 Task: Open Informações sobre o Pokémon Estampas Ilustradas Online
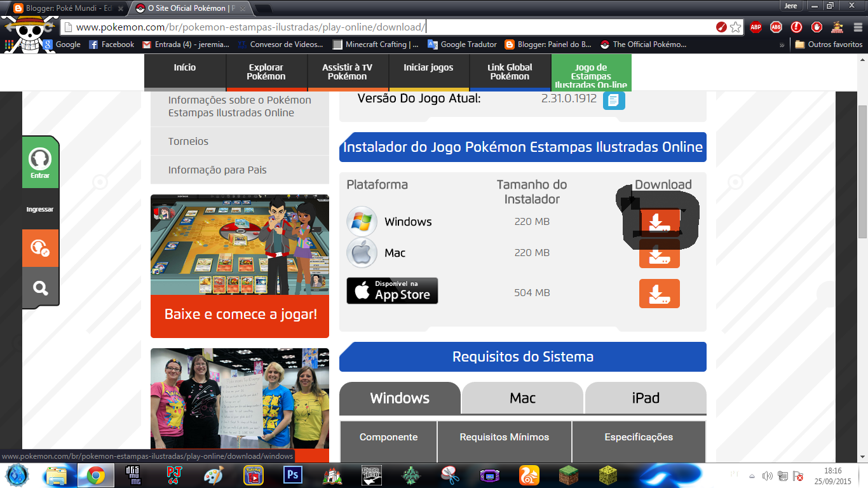pyautogui.click(x=240, y=106)
